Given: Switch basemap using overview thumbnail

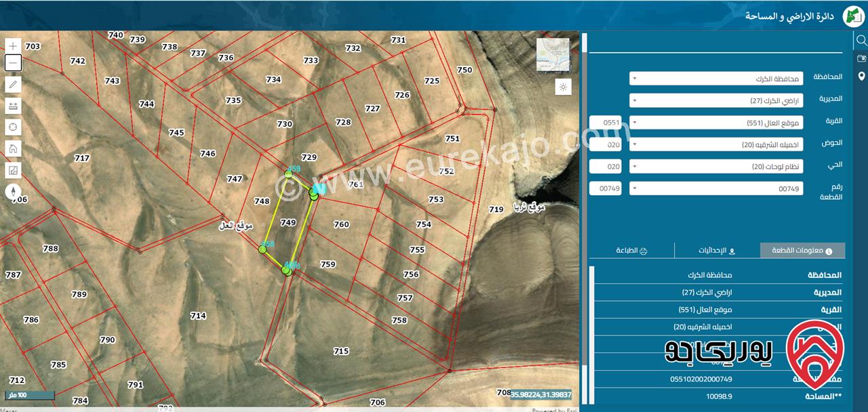Looking at the screenshot, I should [553, 55].
